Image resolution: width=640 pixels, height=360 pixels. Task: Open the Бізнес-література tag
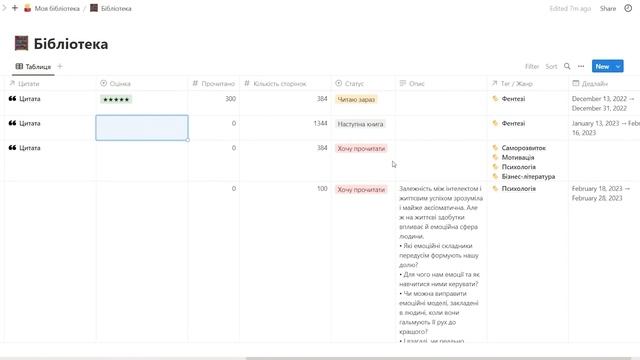pyautogui.click(x=528, y=176)
